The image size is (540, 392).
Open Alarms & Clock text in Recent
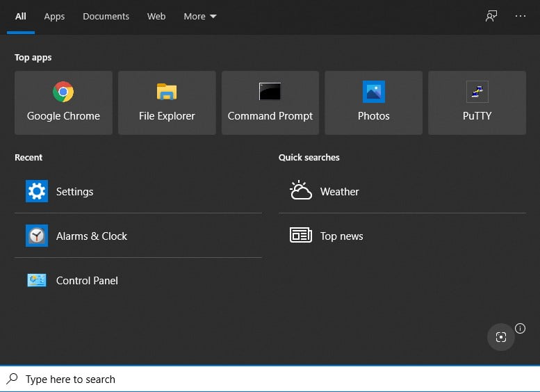coord(92,236)
